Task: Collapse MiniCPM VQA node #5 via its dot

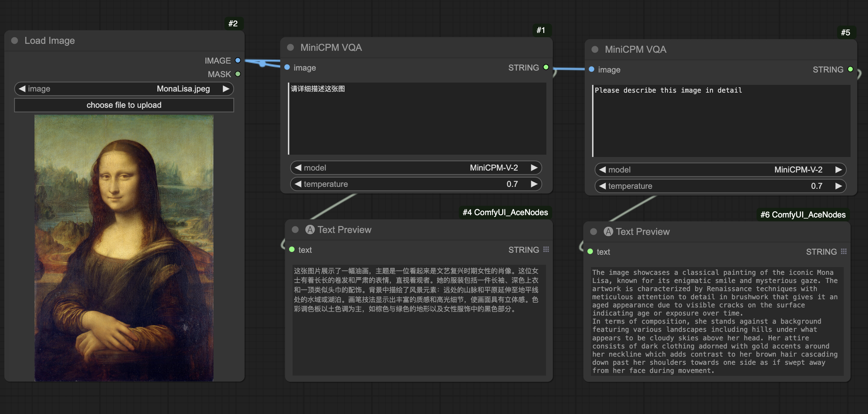Action: [x=595, y=49]
